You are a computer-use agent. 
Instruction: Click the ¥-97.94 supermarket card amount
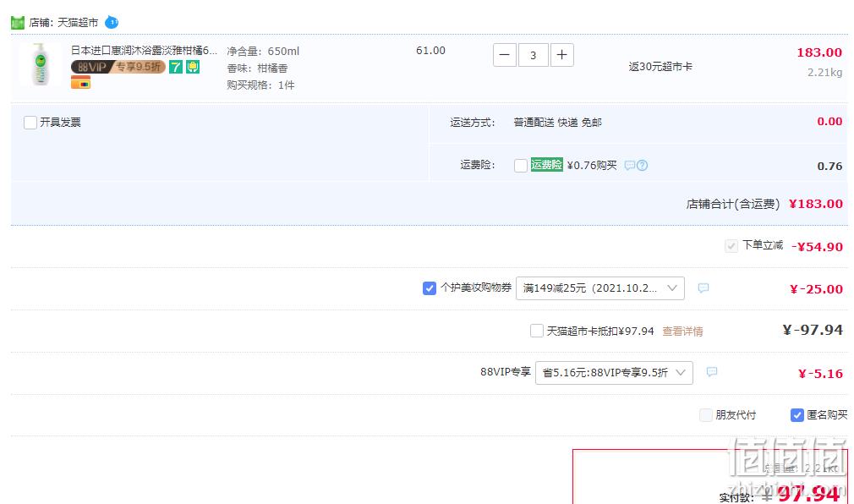[813, 330]
